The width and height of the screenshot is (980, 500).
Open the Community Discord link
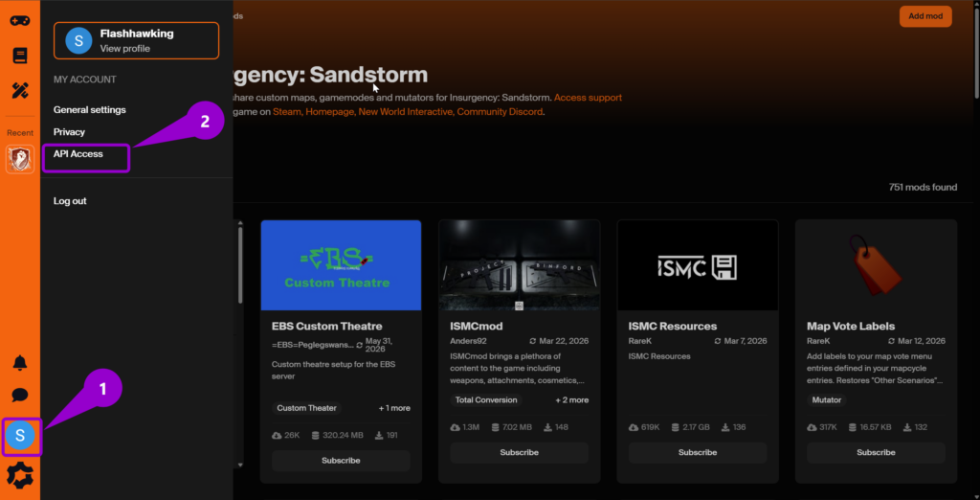click(x=500, y=112)
